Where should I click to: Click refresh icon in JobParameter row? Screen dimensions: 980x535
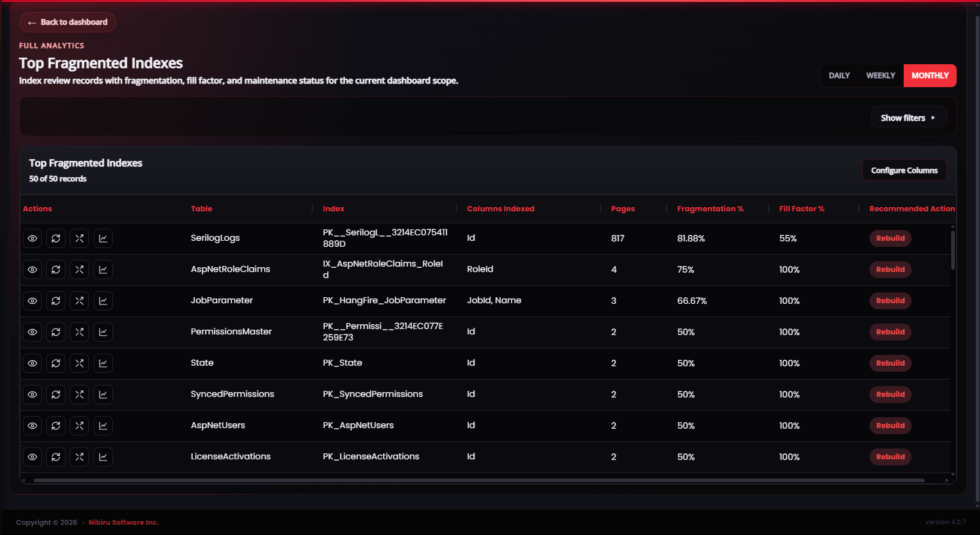56,301
